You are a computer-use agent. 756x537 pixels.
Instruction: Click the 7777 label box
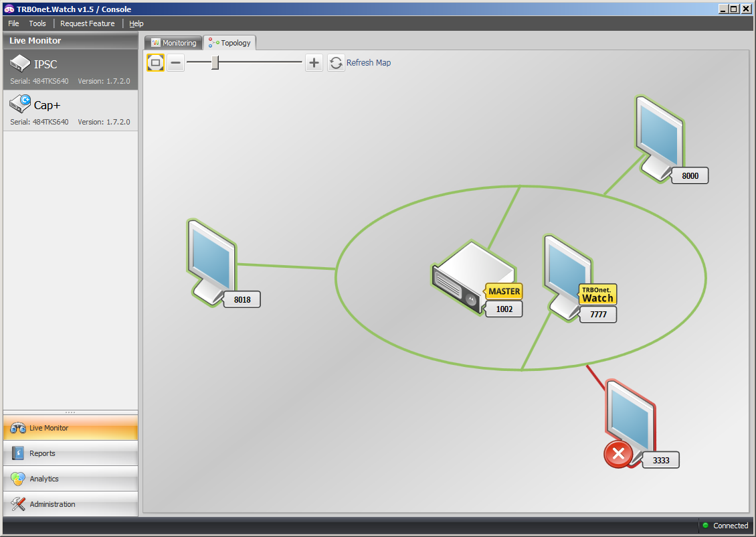pyautogui.click(x=598, y=315)
